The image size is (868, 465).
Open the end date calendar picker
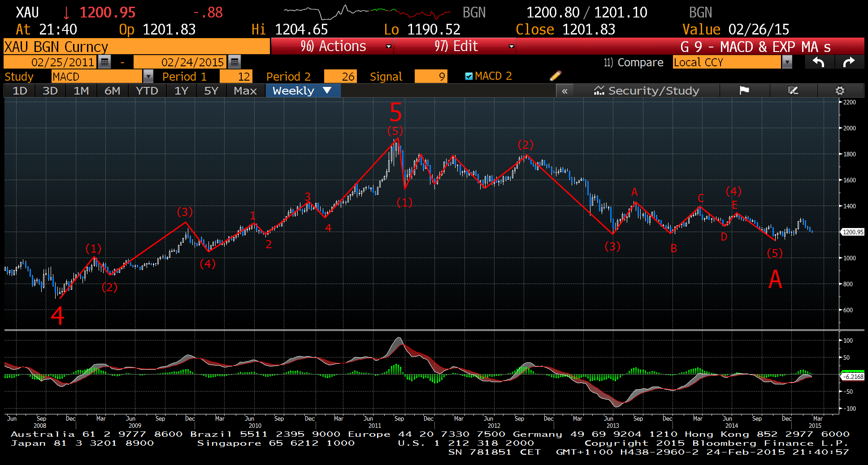coord(234,62)
